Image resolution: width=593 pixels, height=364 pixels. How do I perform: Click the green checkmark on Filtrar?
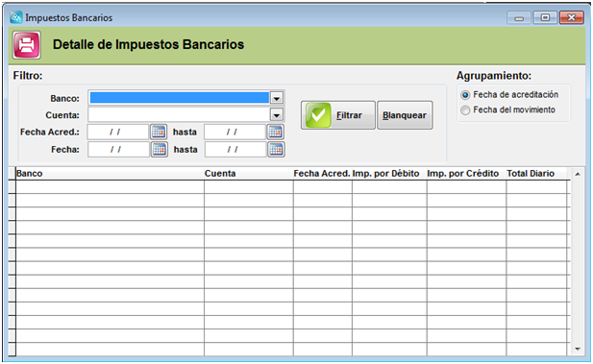point(318,115)
